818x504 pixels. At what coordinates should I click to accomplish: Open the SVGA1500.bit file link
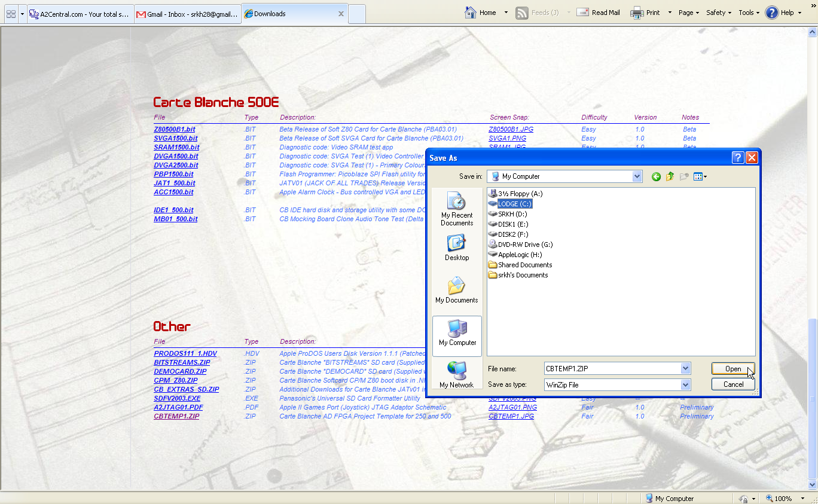point(176,138)
